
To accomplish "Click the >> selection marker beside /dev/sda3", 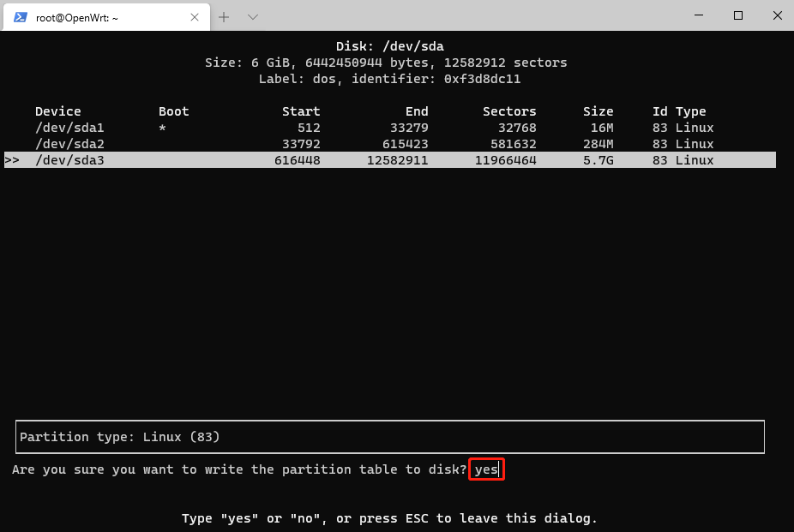I will (12, 160).
